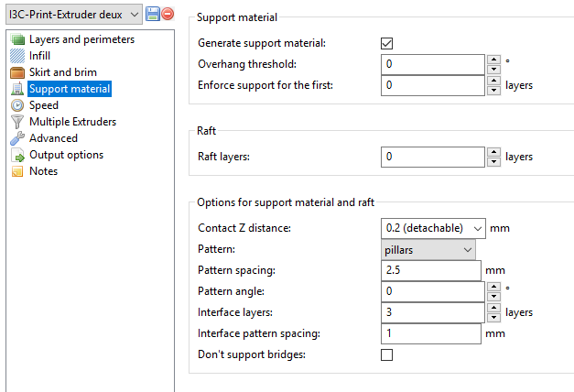This screenshot has width=574, height=392.
Task: Enable Don't support bridges checkbox
Action: click(x=387, y=354)
